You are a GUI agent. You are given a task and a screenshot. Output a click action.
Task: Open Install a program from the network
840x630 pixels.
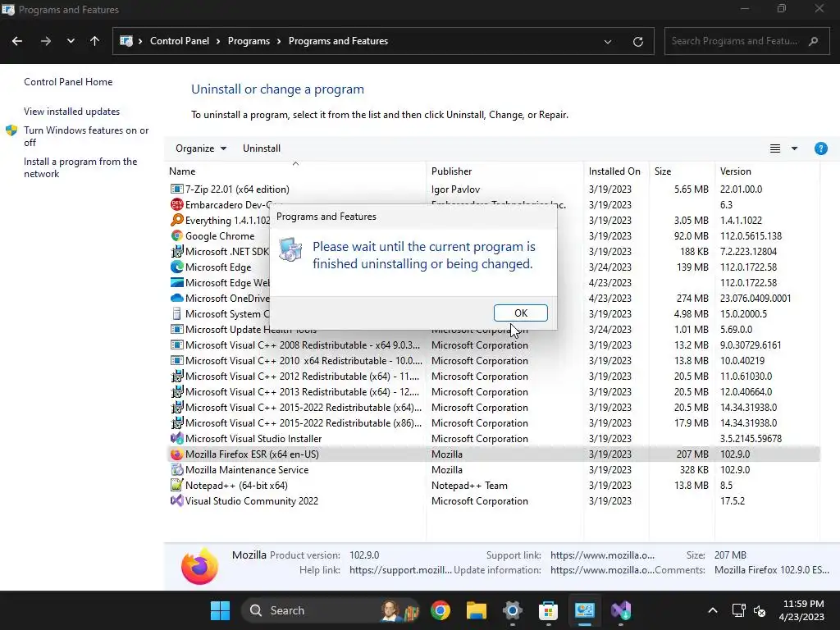tap(80, 167)
